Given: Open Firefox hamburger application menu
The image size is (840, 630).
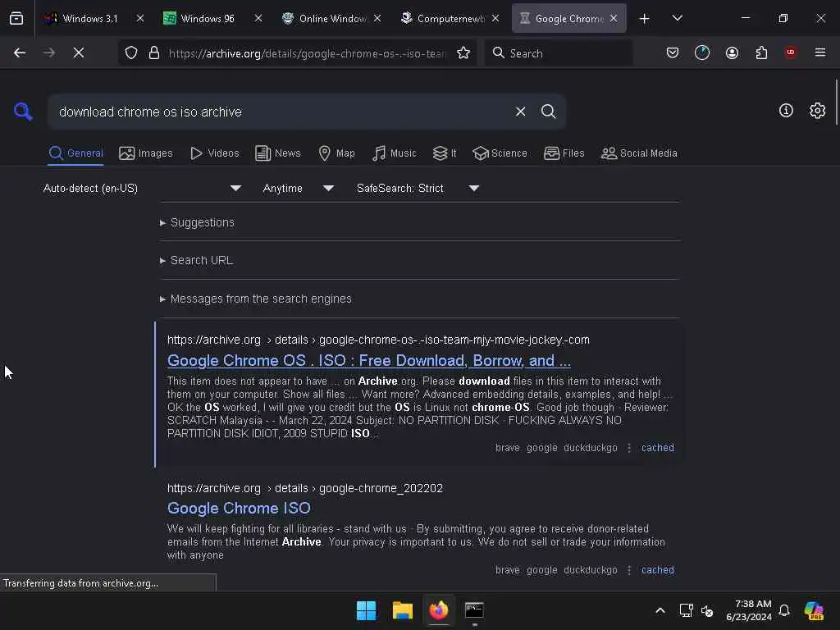Looking at the screenshot, I should 820,52.
